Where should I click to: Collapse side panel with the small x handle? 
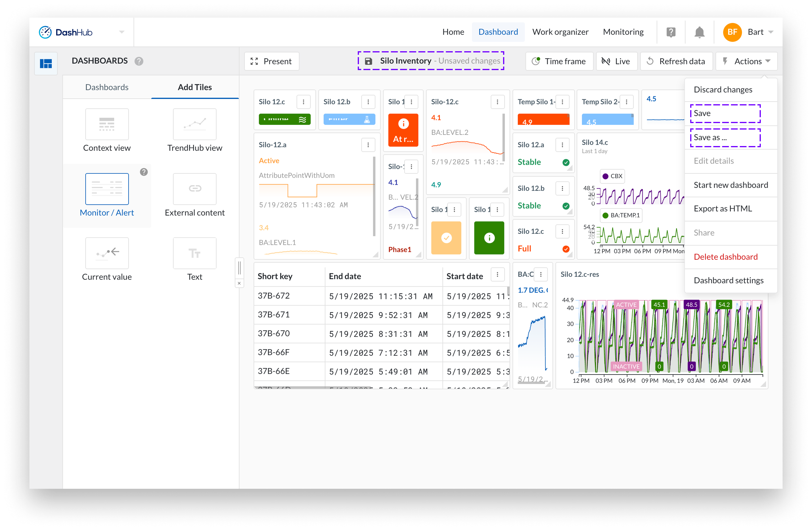[x=239, y=284]
